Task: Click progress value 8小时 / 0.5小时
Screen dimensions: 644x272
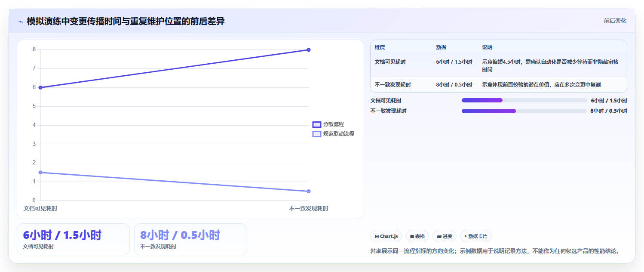Action: [x=609, y=111]
